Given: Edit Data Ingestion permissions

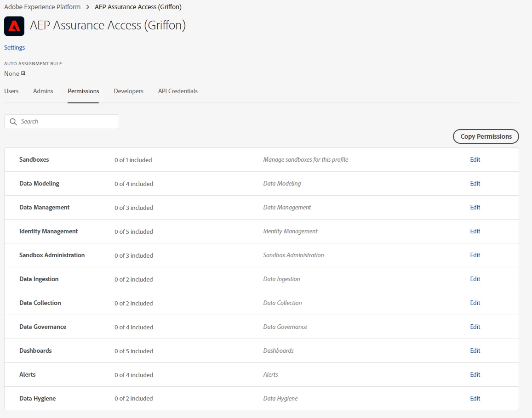Looking at the screenshot, I should coord(475,279).
